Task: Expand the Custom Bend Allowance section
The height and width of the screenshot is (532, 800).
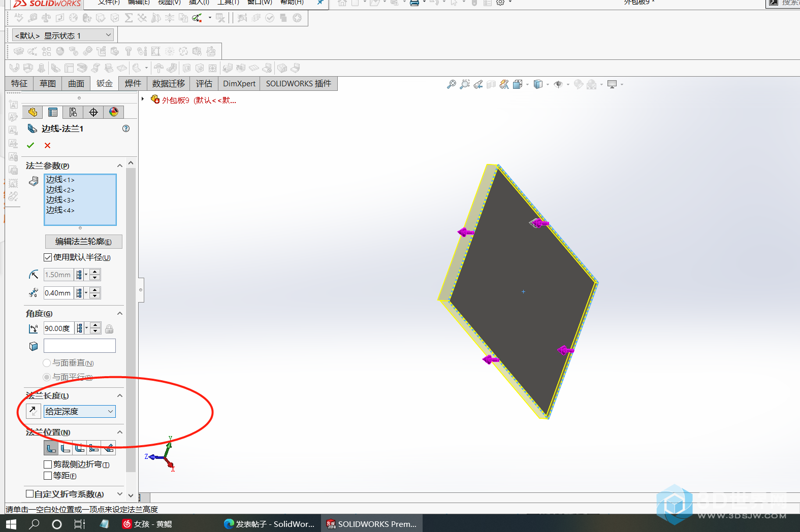Action: [x=120, y=494]
